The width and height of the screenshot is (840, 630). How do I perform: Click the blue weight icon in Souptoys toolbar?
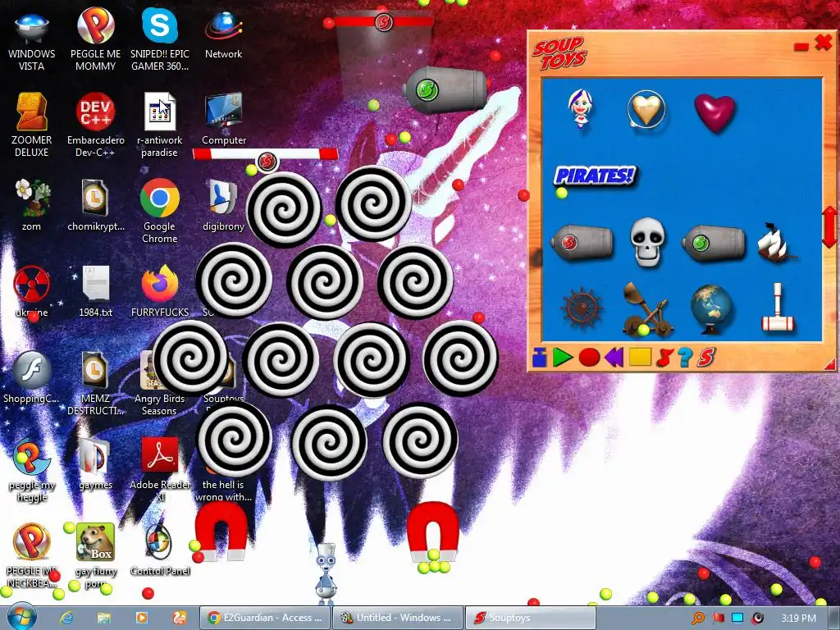pos(540,358)
